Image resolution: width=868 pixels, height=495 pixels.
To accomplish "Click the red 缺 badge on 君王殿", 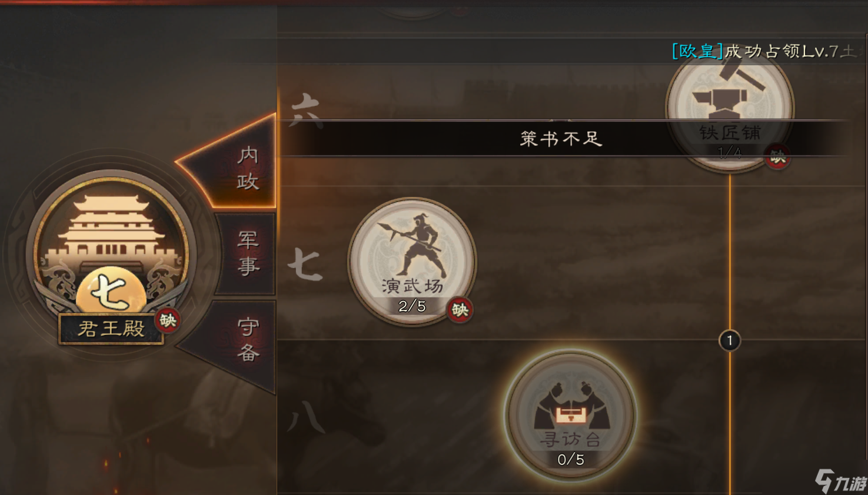I will tap(168, 320).
